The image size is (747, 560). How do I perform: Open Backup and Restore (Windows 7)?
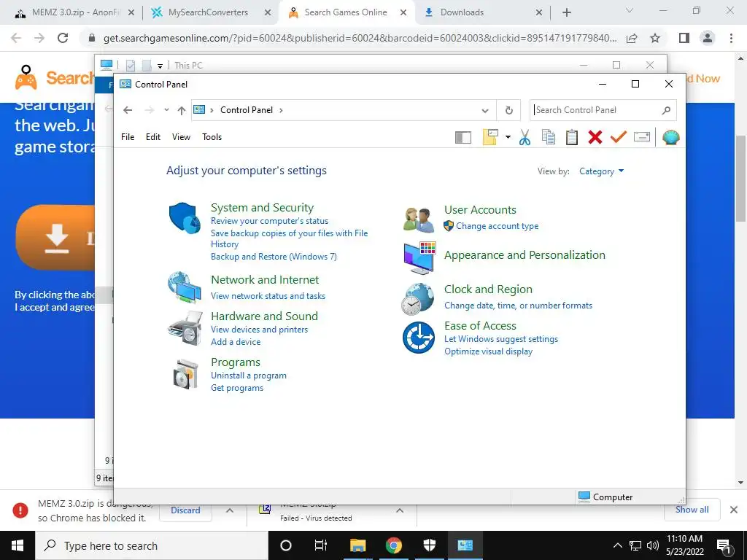(274, 257)
